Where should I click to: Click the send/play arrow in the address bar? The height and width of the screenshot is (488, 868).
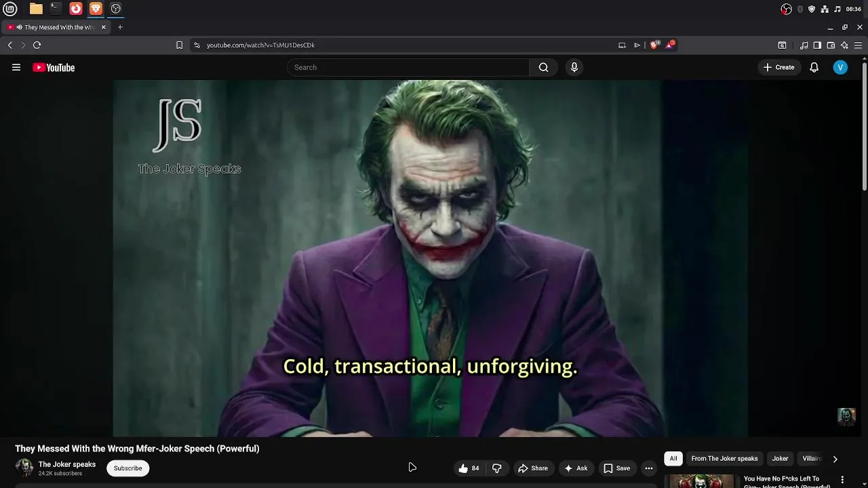click(637, 45)
